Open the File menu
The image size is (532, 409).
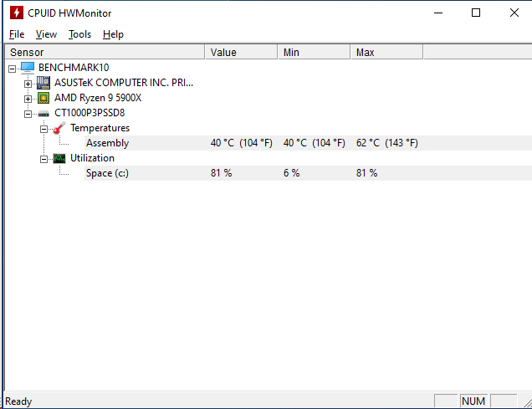click(x=17, y=34)
